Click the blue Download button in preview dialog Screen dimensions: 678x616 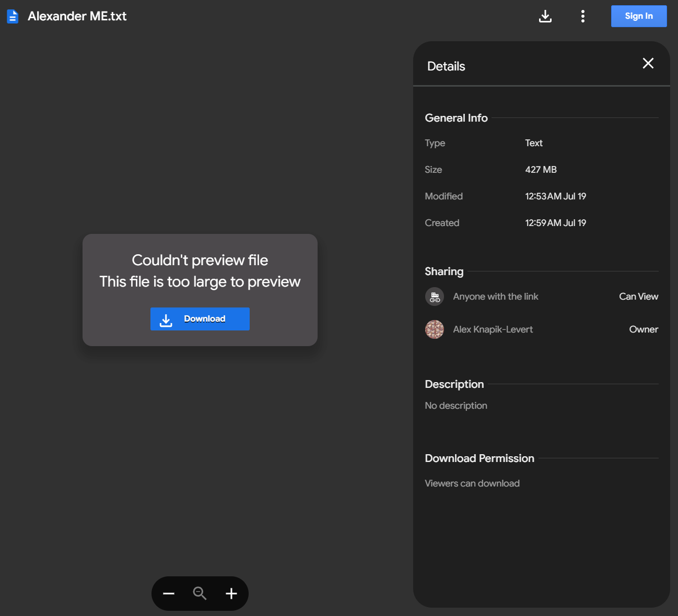[x=200, y=319]
